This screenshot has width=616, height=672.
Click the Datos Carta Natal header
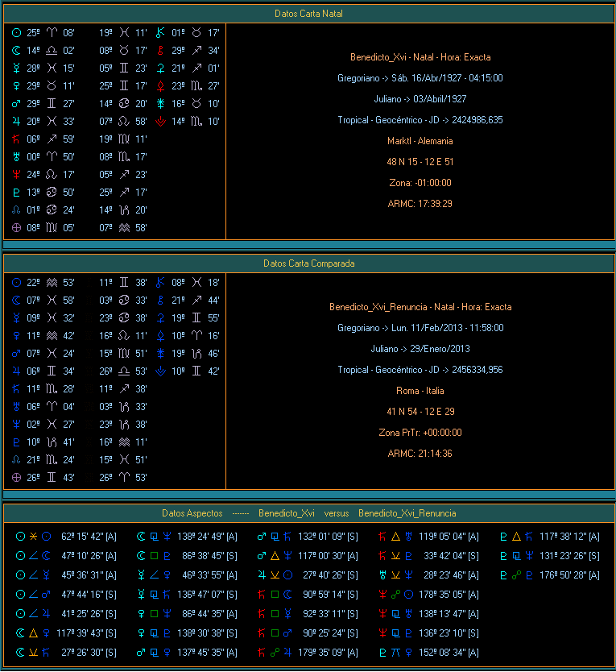tap(308, 14)
